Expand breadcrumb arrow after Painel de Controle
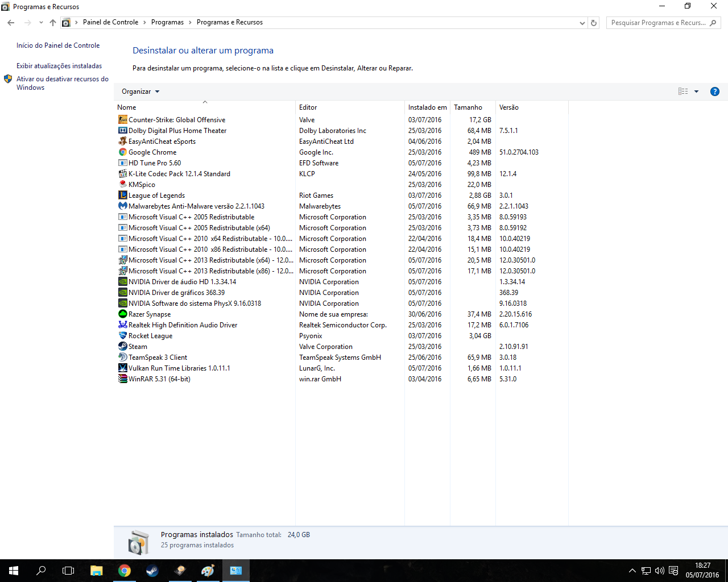The height and width of the screenshot is (582, 728). coord(145,23)
